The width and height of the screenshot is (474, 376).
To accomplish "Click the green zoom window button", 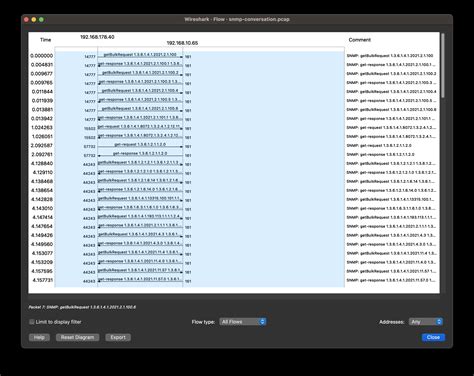I will tap(41, 19).
